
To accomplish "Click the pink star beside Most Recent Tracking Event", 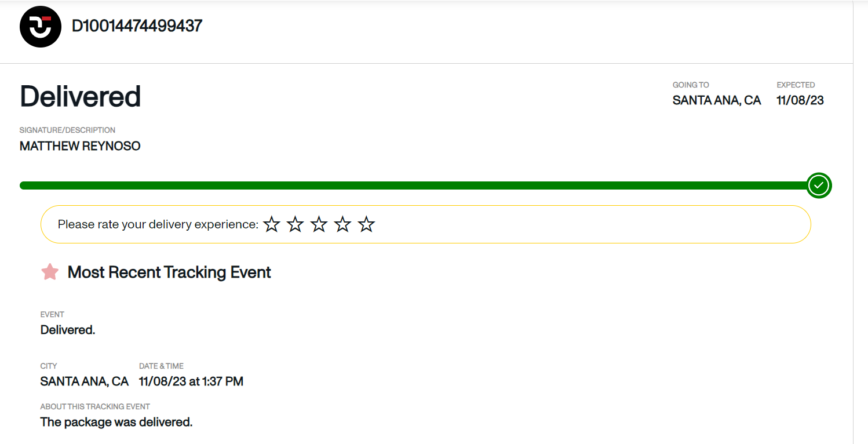I will (50, 272).
